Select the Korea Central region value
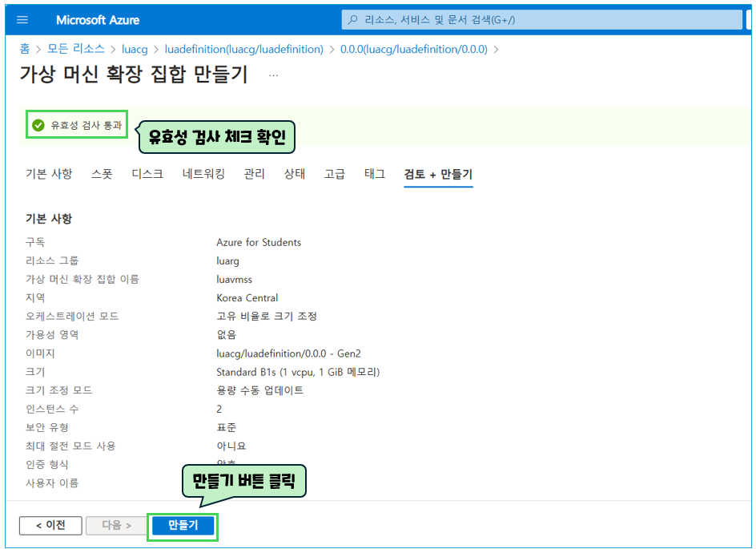The width and height of the screenshot is (756, 549). click(247, 297)
